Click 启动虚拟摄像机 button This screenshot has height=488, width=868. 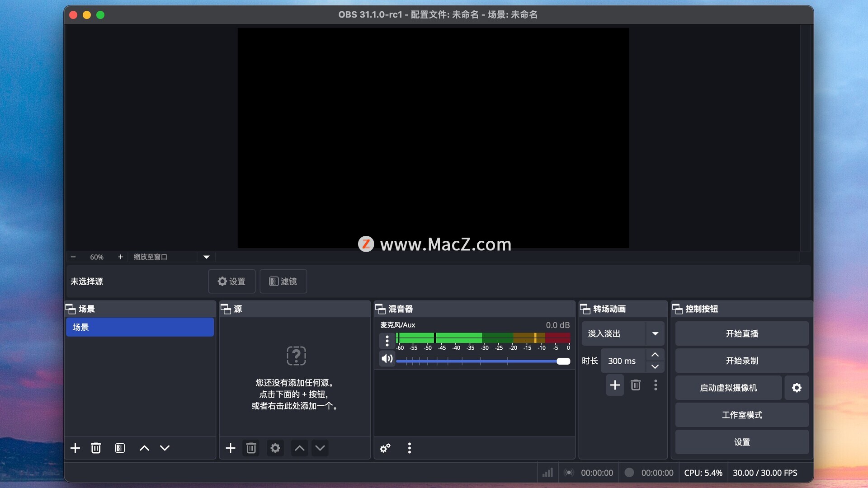[x=728, y=388]
